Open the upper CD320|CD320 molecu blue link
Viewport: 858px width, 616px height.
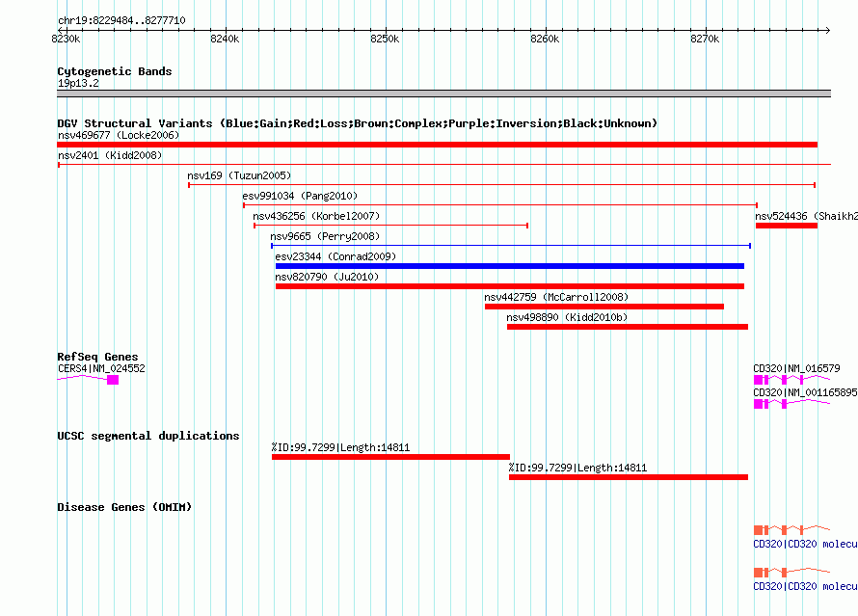point(805,544)
